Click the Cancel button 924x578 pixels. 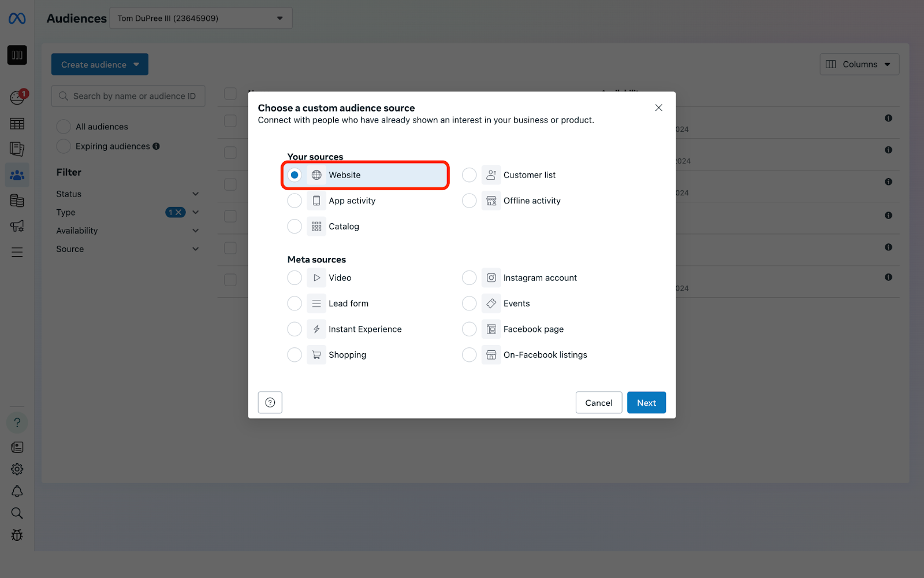(599, 403)
